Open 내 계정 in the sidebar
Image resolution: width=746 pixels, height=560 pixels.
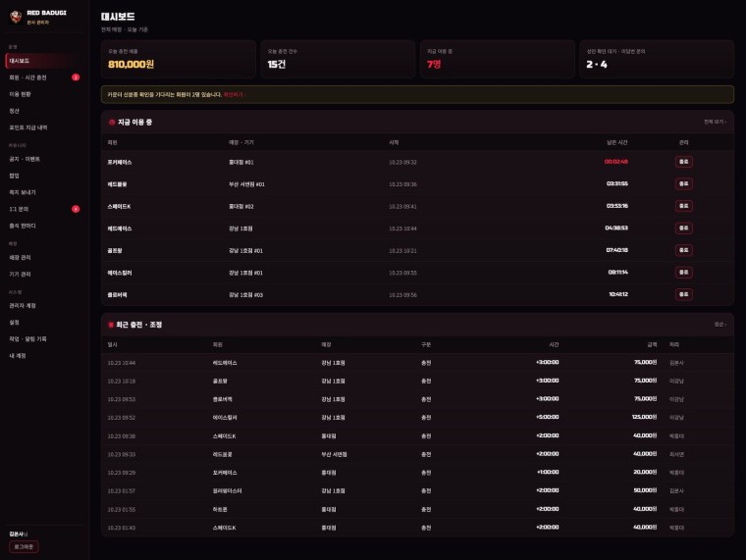(43, 355)
